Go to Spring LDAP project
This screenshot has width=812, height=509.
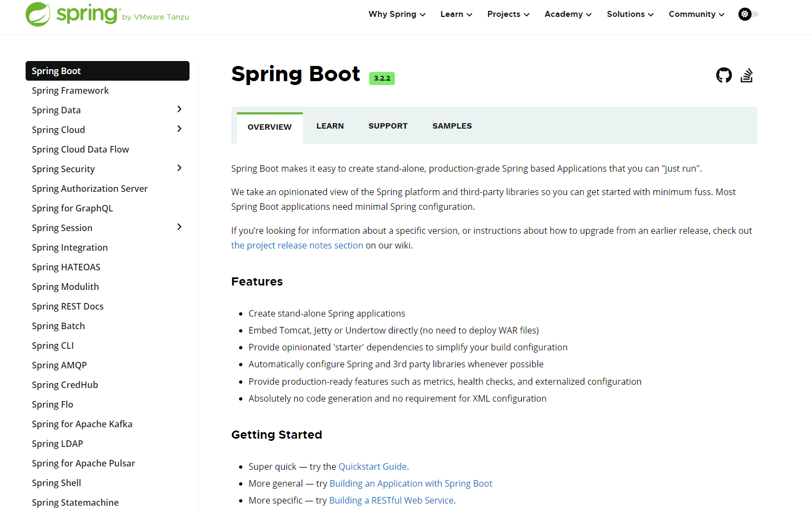point(57,444)
